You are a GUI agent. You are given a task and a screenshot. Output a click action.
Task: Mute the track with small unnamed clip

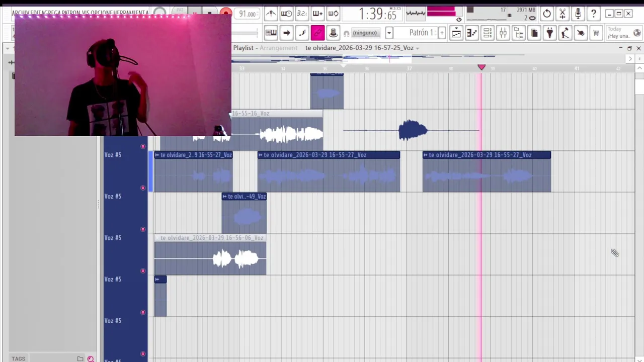coord(143,312)
